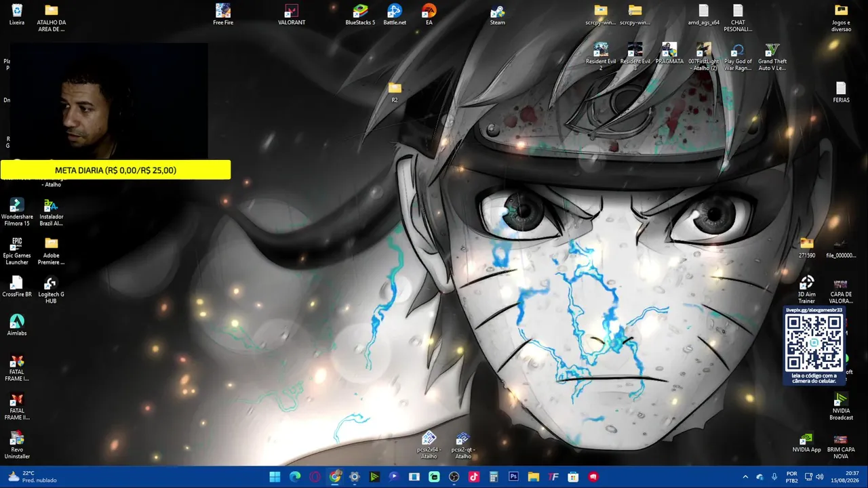
Task: Click the PRAGMATA game shortcut
Action: tap(669, 54)
